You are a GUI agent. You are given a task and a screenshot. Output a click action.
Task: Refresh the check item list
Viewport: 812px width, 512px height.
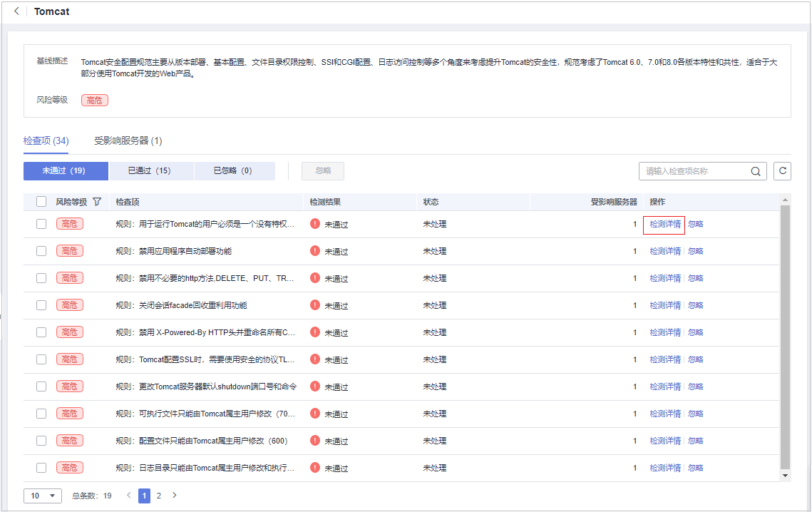click(x=782, y=170)
